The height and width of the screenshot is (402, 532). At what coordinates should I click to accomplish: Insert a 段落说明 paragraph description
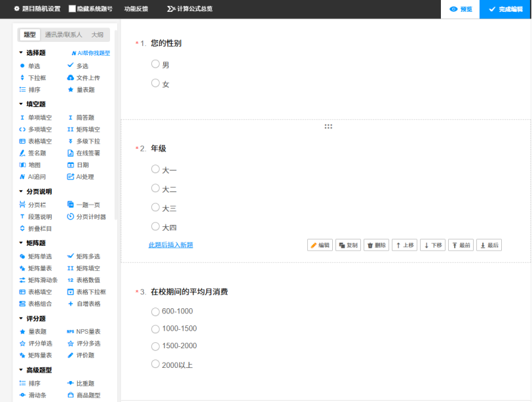(35, 216)
